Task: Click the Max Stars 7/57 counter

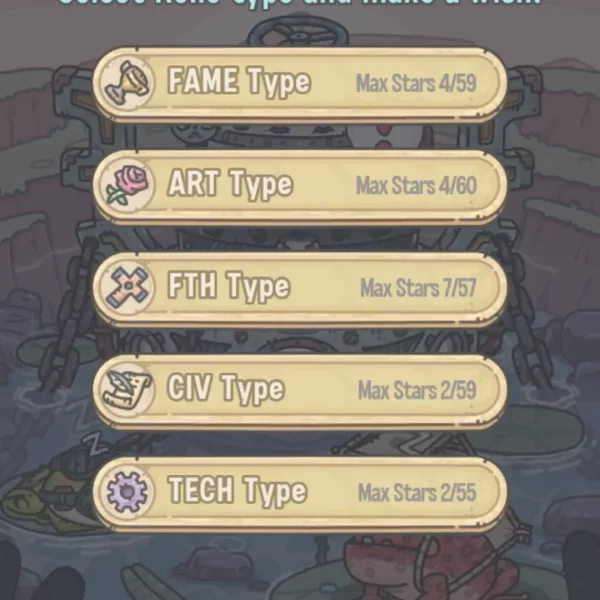Action: click(418, 288)
